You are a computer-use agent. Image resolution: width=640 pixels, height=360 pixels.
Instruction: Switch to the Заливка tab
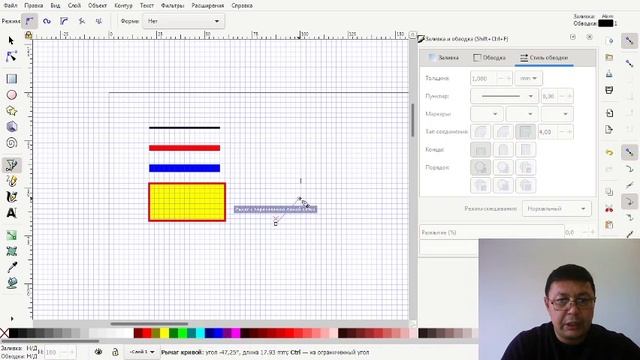pos(444,58)
